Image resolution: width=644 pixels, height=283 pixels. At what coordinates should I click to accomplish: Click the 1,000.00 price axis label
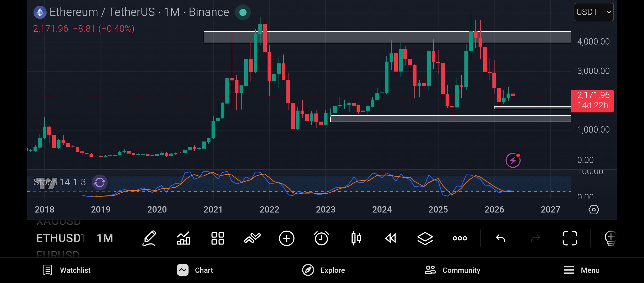click(x=593, y=129)
